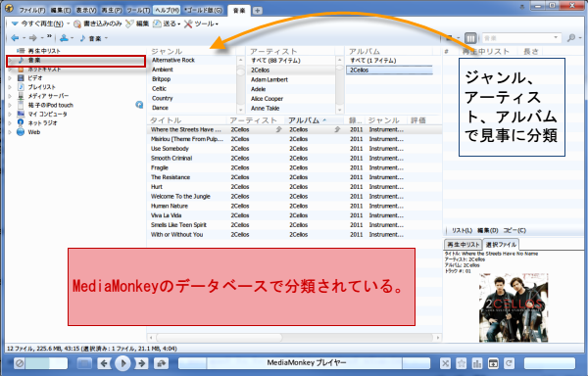Image resolution: width=588 pixels, height=376 pixels.
Task: Select the Web node in the tree
Action: tap(33, 132)
